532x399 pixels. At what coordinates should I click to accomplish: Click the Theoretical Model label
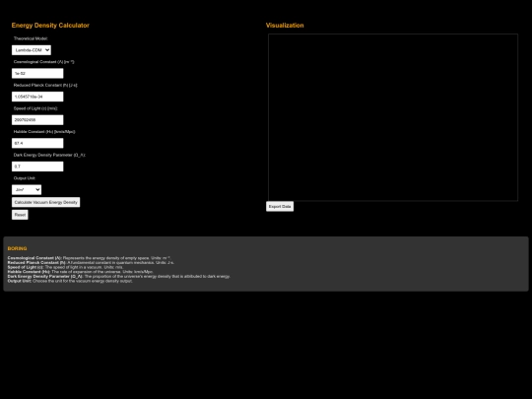[31, 38]
